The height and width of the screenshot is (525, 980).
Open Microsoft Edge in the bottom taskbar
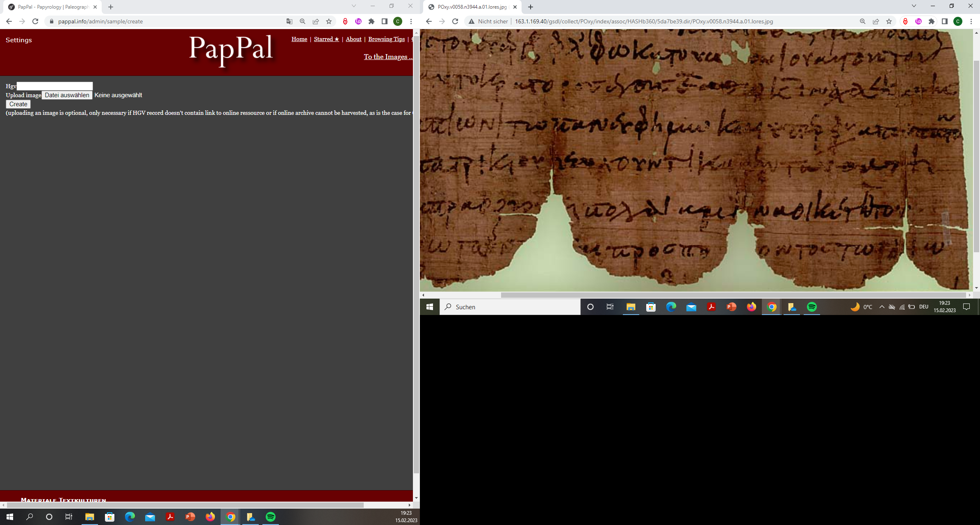pos(130,517)
